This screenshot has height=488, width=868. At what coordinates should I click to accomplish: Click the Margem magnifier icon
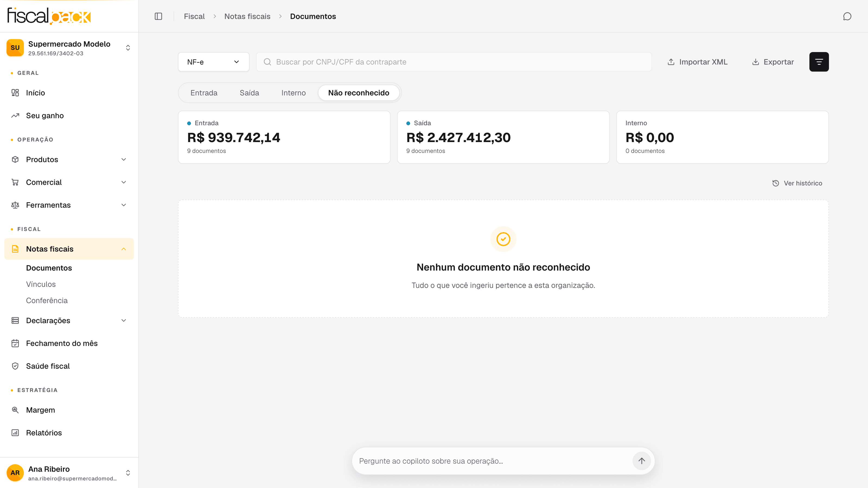[x=15, y=410]
